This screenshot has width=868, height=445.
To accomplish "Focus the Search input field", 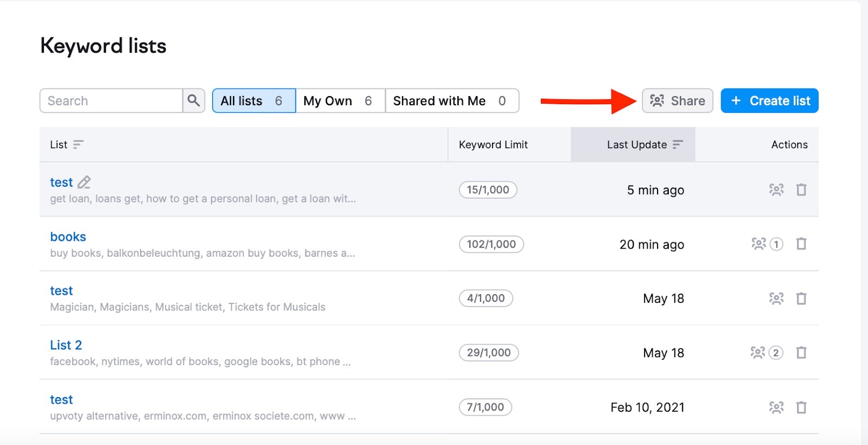I will click(x=111, y=100).
